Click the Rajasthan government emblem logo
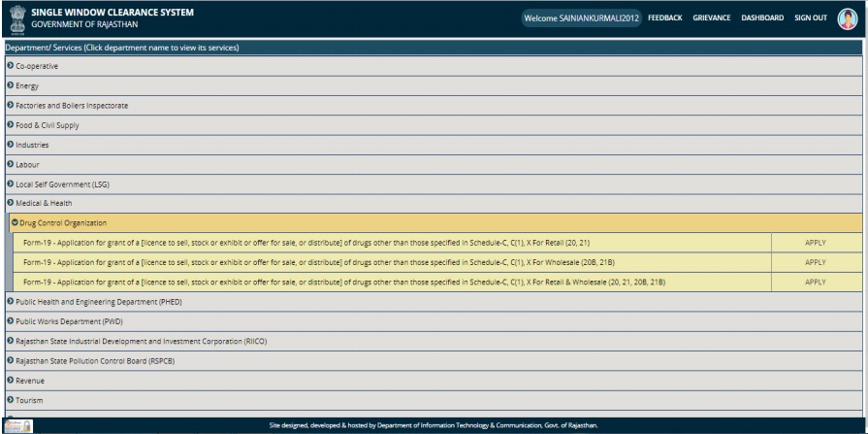 pos(16,18)
